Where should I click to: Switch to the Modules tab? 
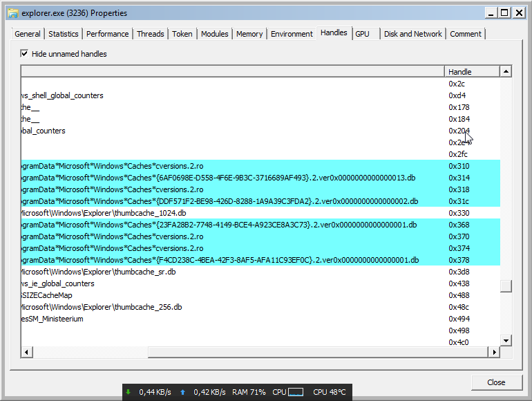(215, 34)
